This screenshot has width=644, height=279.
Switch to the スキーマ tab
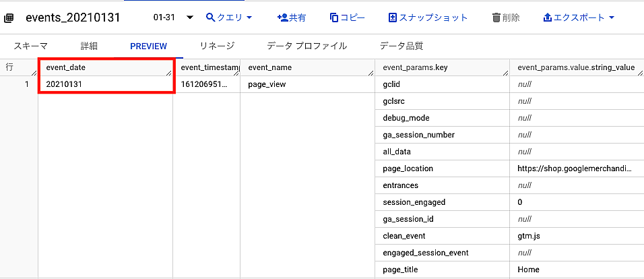click(31, 46)
